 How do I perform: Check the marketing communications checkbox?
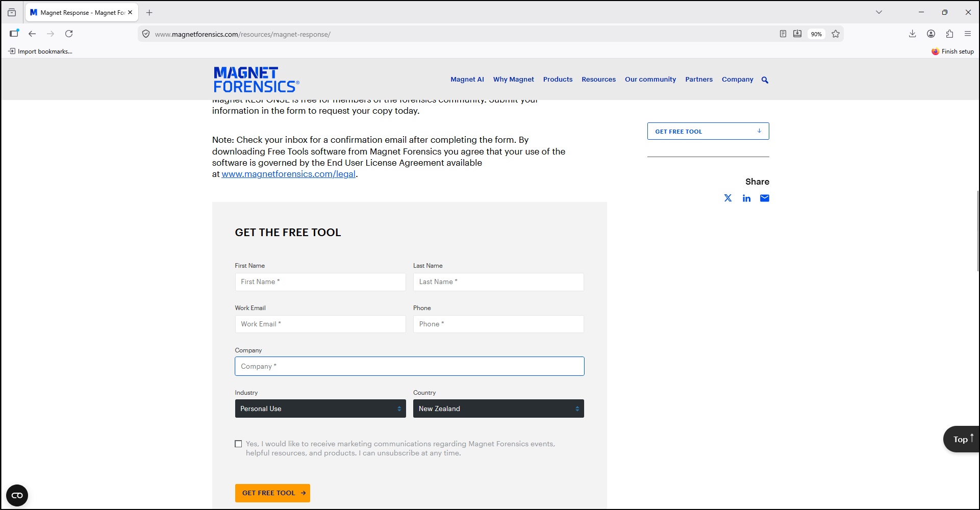pos(238,444)
